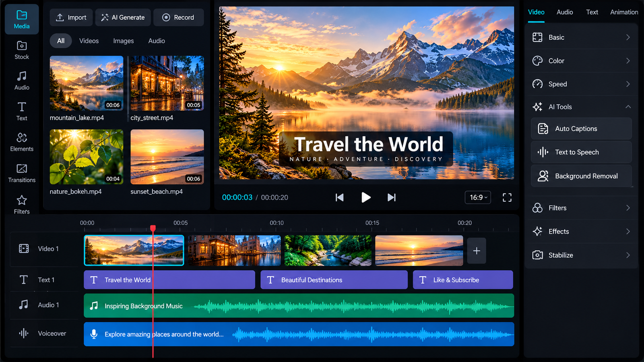Open the Transitions panel
644x362 pixels.
22,173
